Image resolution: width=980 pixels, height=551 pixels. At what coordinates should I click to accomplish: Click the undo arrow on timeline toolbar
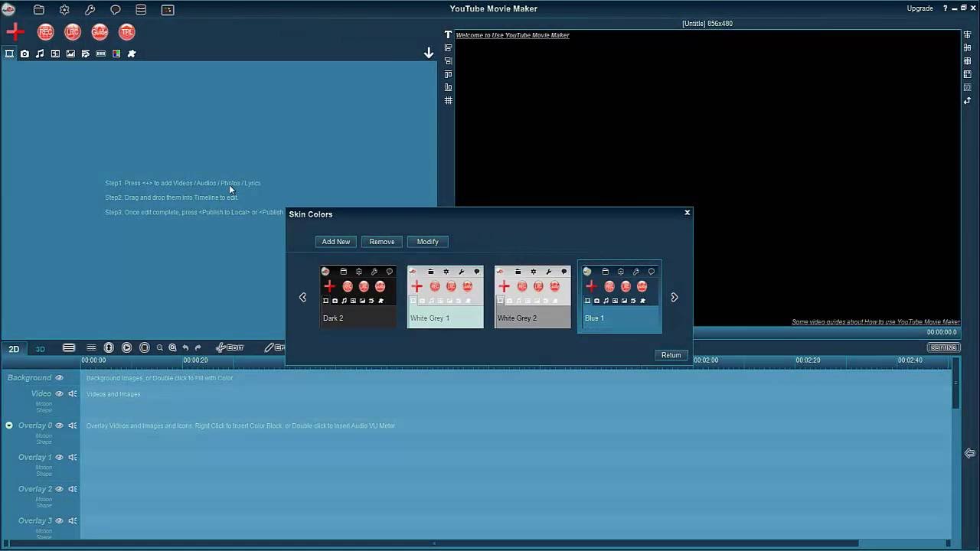(x=185, y=347)
